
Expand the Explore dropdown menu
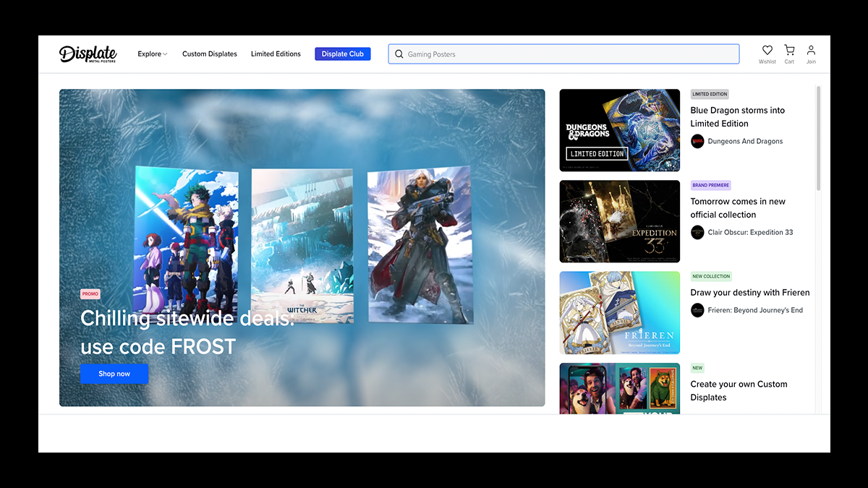click(x=153, y=54)
